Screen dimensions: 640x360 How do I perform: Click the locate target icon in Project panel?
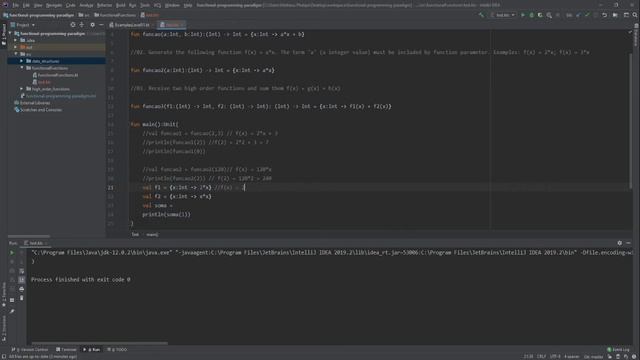tap(73, 25)
